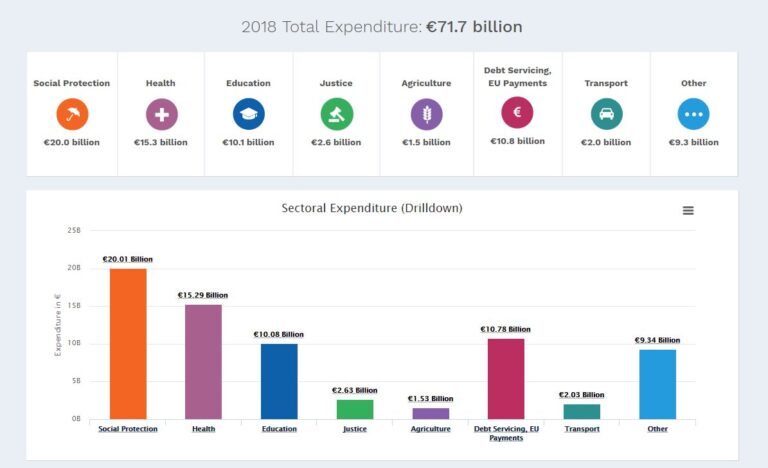Click the blue Other ellipsis icon

[693, 114]
